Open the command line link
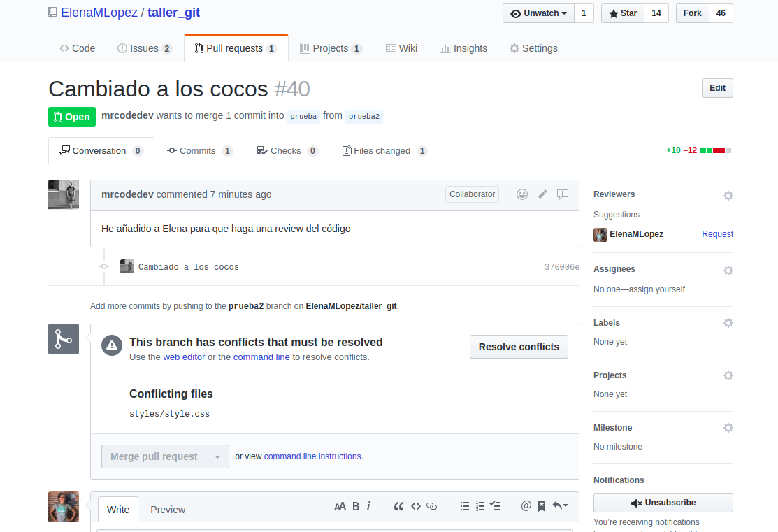 [261, 357]
